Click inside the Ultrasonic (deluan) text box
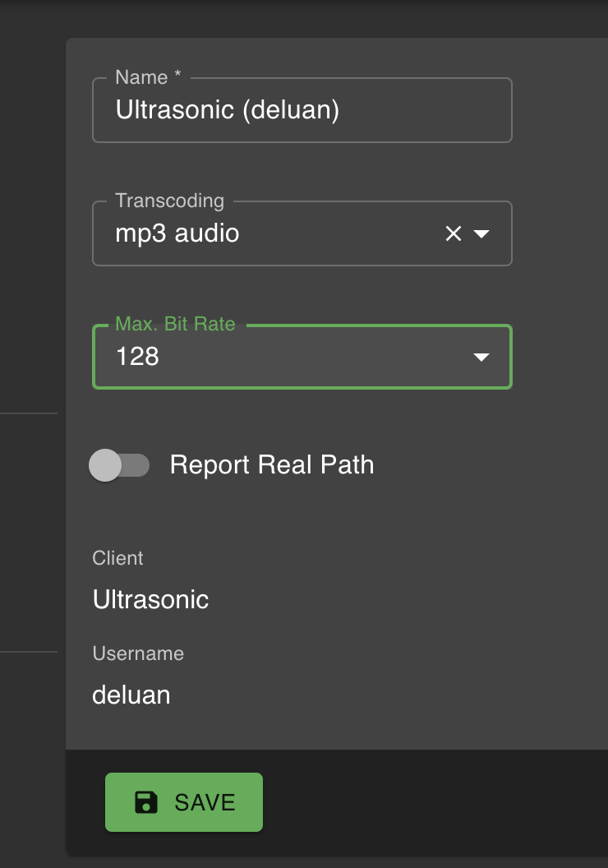This screenshot has height=868, width=608. click(302, 109)
